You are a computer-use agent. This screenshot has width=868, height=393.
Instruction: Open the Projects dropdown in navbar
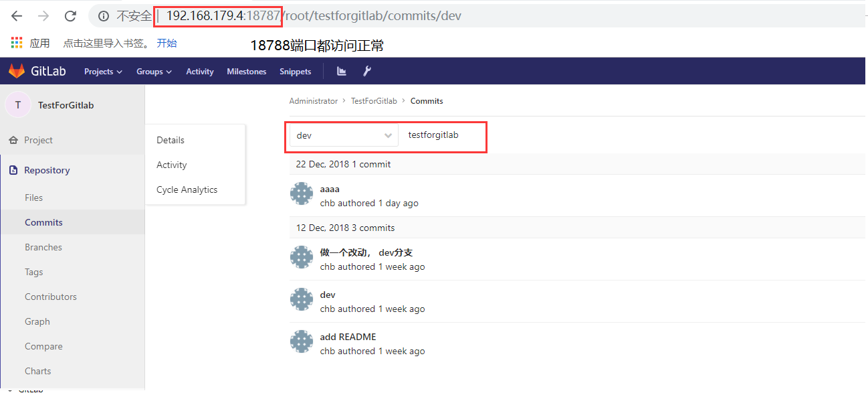pyautogui.click(x=103, y=72)
